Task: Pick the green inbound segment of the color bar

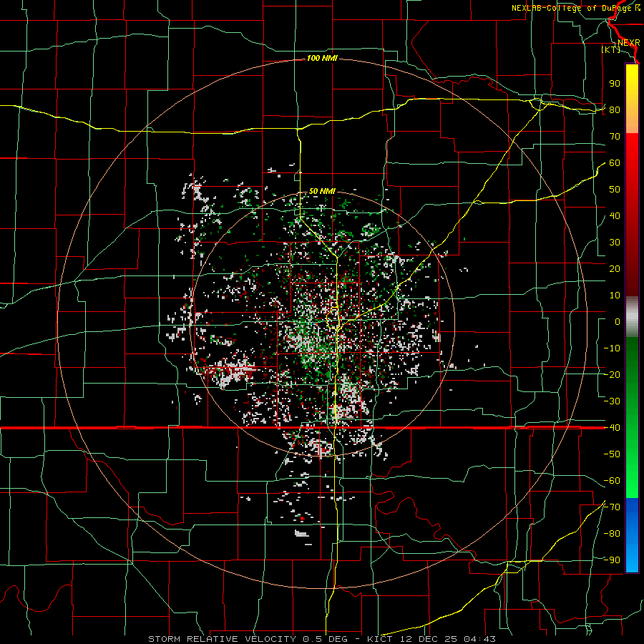Action: (x=632, y=418)
